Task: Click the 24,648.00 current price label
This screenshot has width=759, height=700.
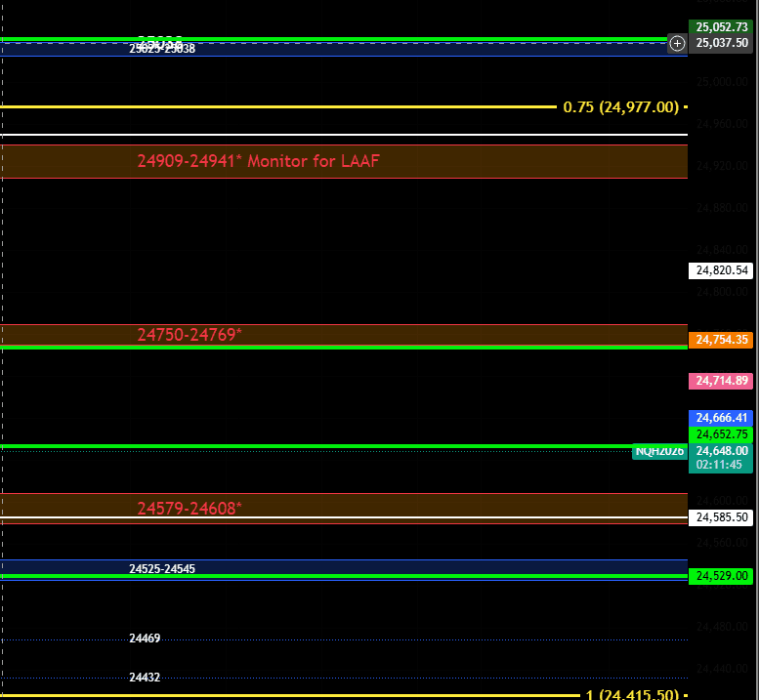Action: (721, 451)
